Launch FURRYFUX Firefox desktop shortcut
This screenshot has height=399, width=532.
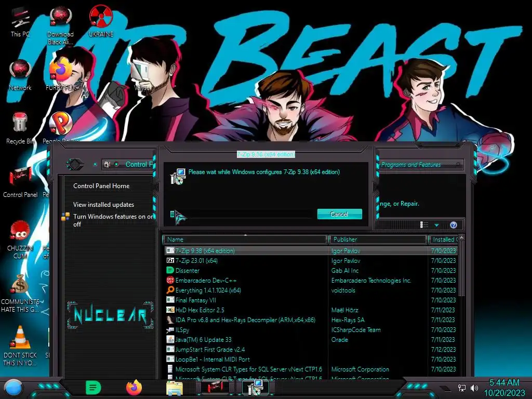[61, 74]
